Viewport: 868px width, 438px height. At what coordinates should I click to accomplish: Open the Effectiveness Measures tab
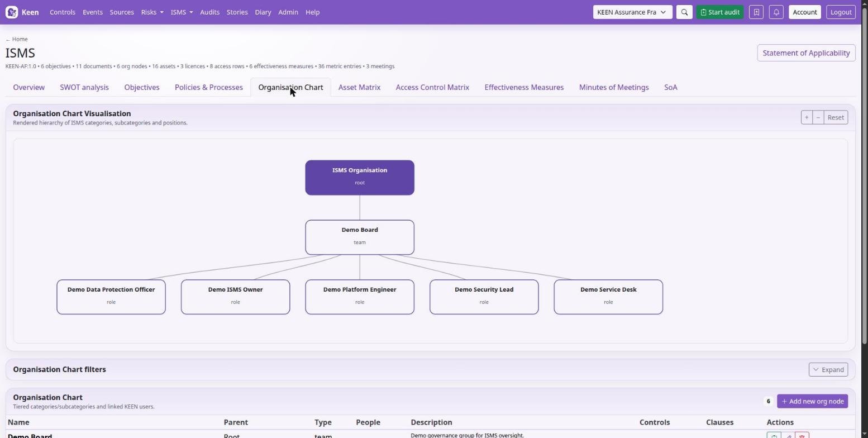click(x=524, y=88)
